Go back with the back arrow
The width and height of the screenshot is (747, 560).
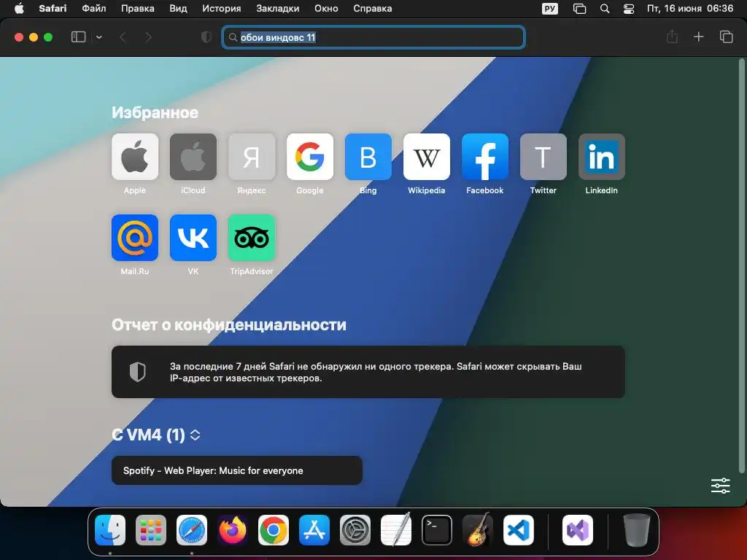point(123,37)
